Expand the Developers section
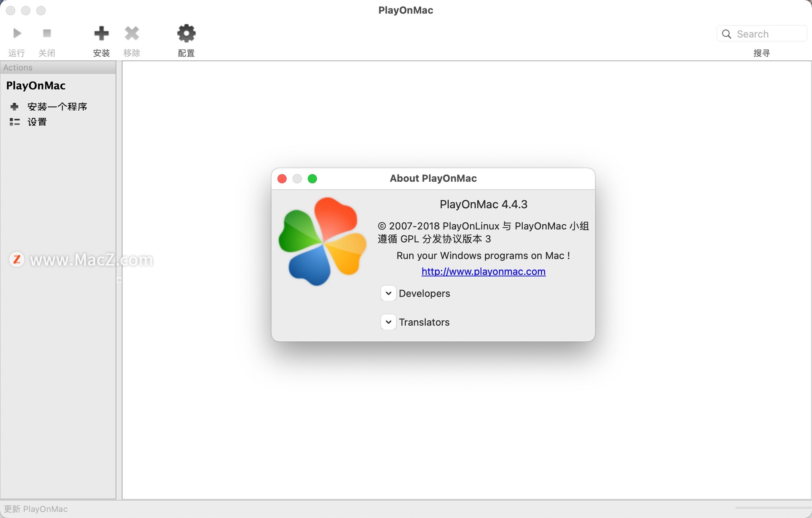 (x=388, y=293)
